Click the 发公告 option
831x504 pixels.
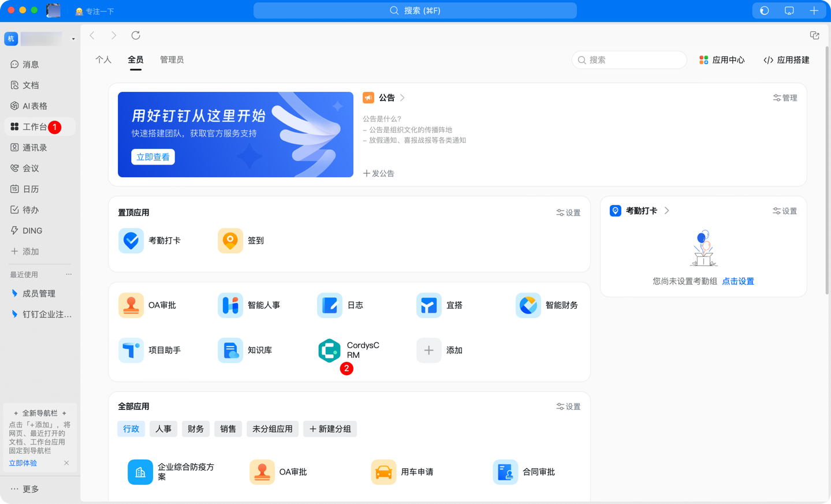pyautogui.click(x=379, y=173)
